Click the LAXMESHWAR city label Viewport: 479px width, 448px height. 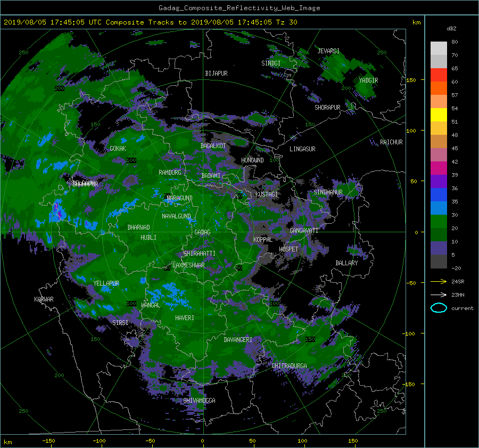(188, 265)
